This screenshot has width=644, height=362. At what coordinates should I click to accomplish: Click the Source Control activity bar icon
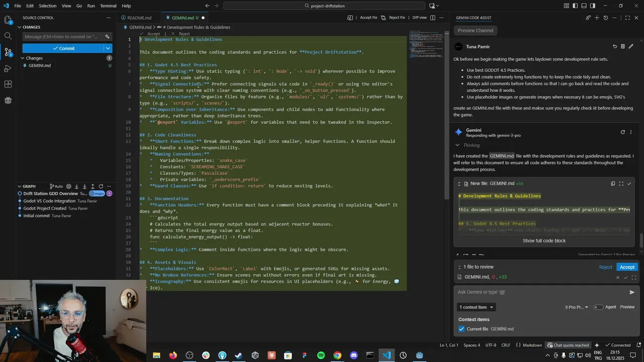[x=8, y=52]
